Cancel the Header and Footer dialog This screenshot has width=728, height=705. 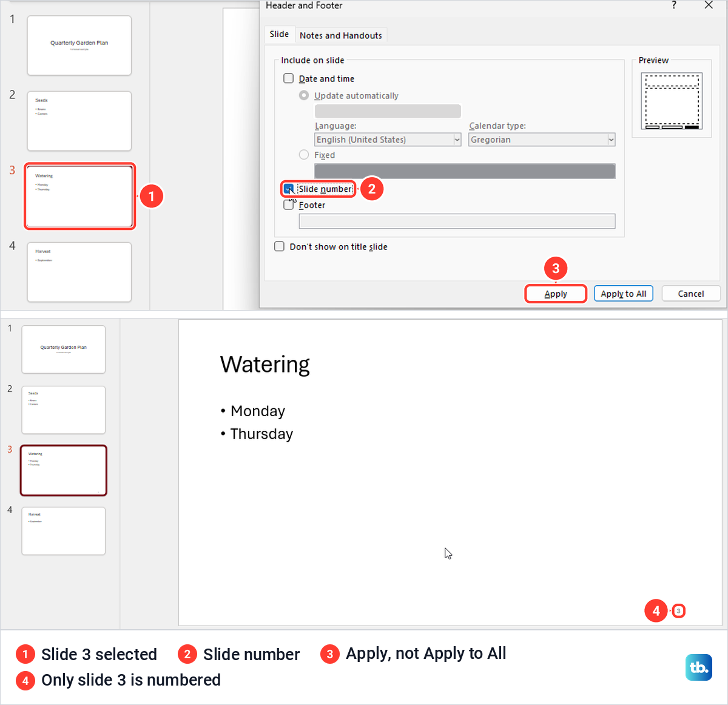(x=691, y=294)
